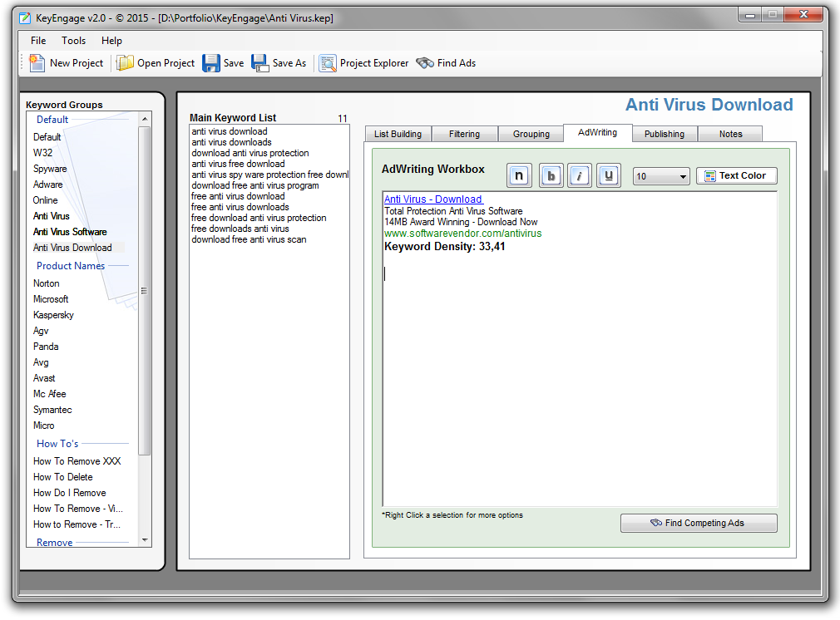
Task: Click the Anti Virus - Download ad link
Action: point(432,199)
